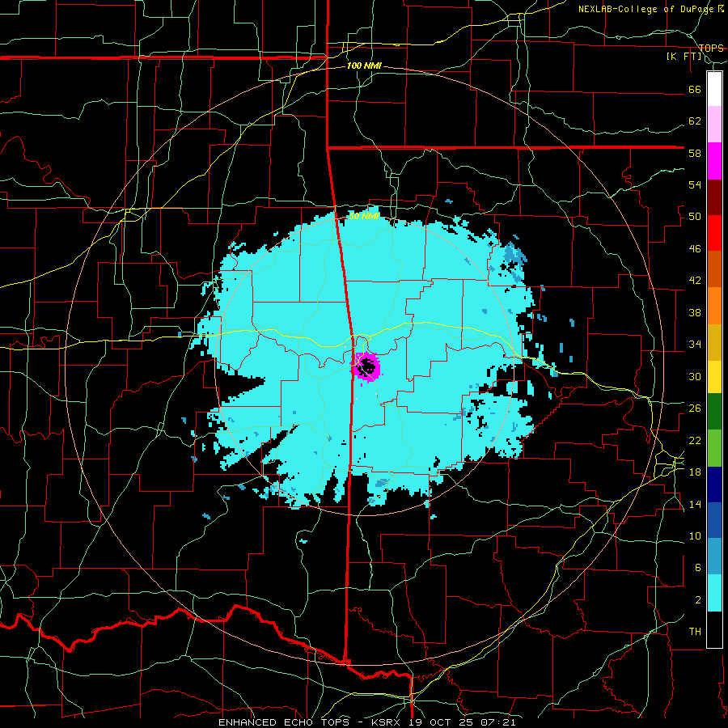Screen dimensions: 728x728
Task: Click the '50 NMI' range ring label
Action: click(x=364, y=216)
